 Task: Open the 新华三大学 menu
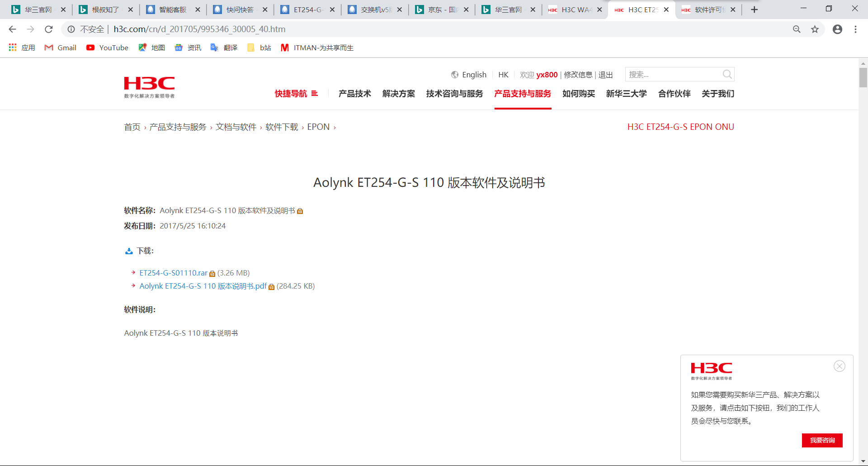[627, 94]
